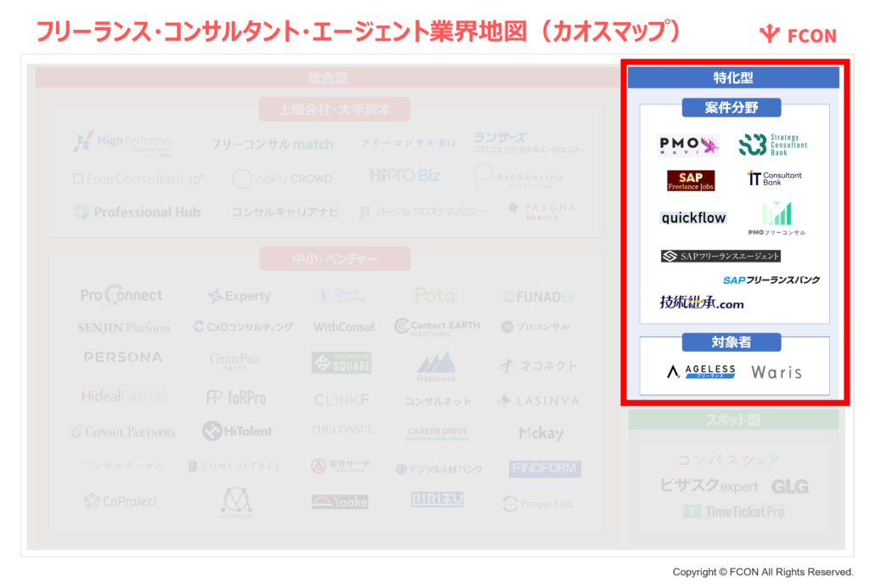Click the Pota logo
870x588 pixels.
pyautogui.click(x=434, y=295)
